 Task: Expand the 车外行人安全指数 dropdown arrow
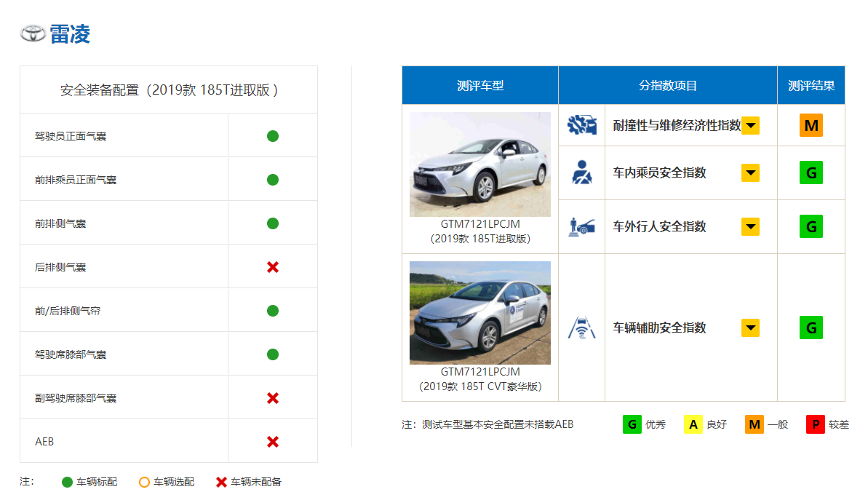pos(750,226)
